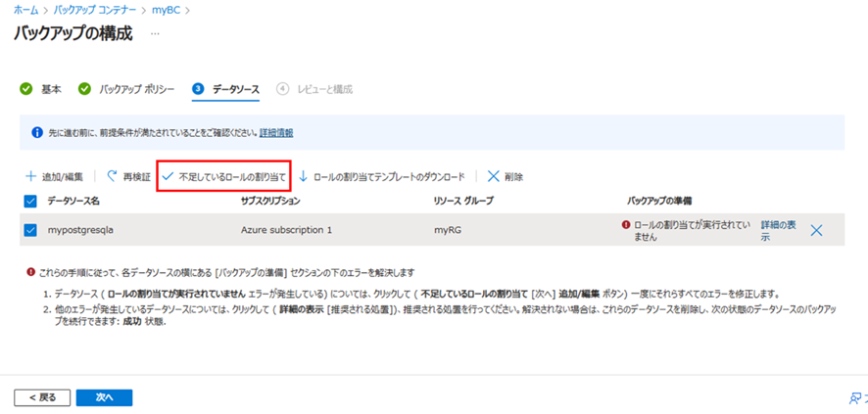The width and height of the screenshot is (868, 414).
Task: Click step 3 circle icon for データソース
Action: point(198,89)
